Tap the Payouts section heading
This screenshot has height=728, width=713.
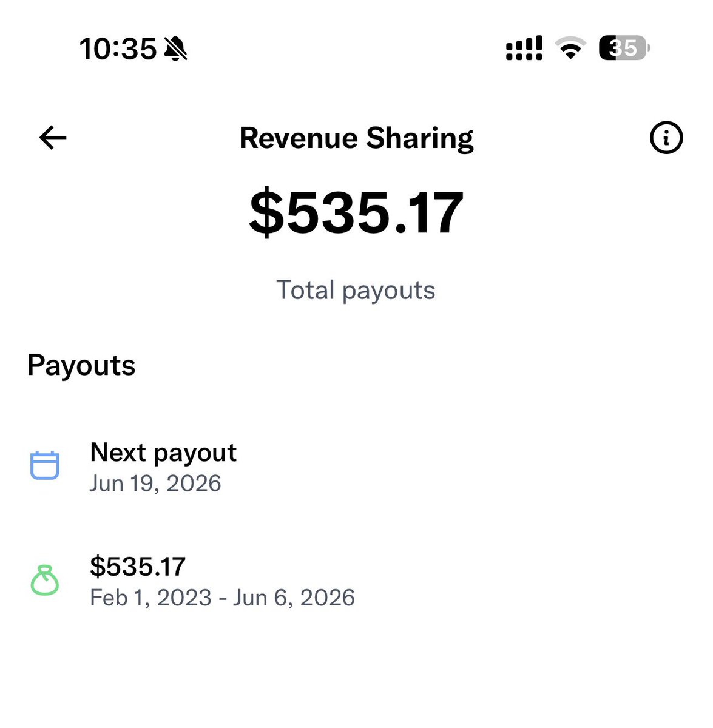81,366
